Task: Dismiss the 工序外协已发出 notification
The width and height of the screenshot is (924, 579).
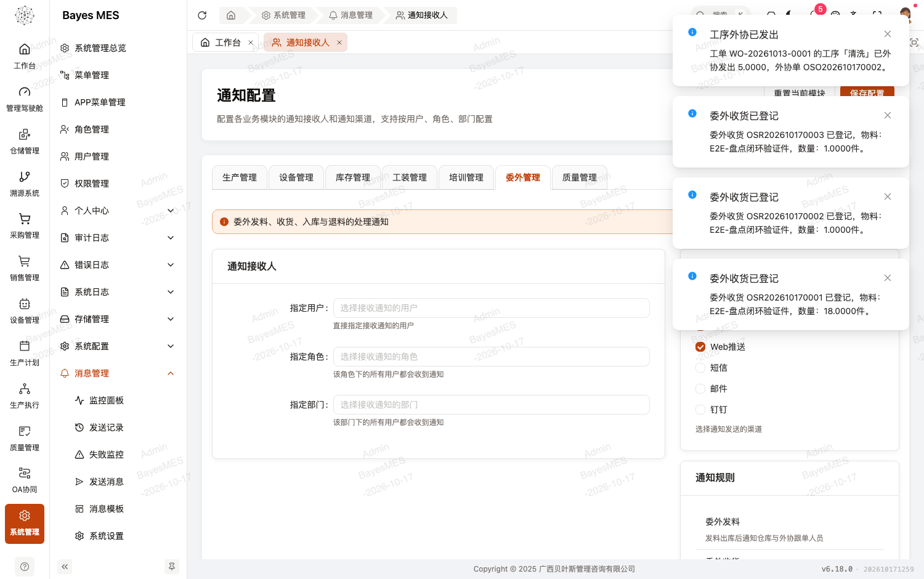Action: click(x=888, y=34)
